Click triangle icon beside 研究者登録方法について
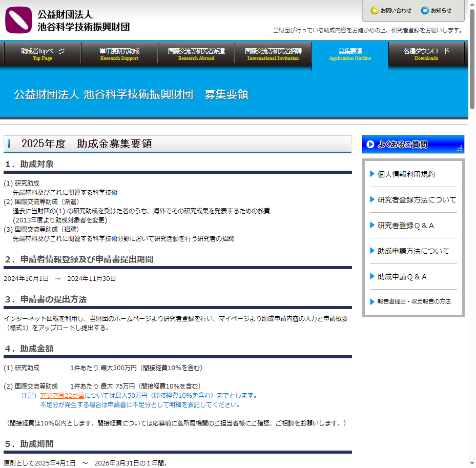The height and width of the screenshot is (468, 476). [x=372, y=199]
